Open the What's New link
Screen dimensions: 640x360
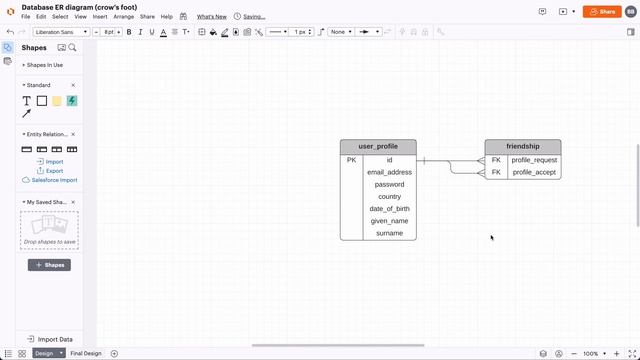point(211,17)
